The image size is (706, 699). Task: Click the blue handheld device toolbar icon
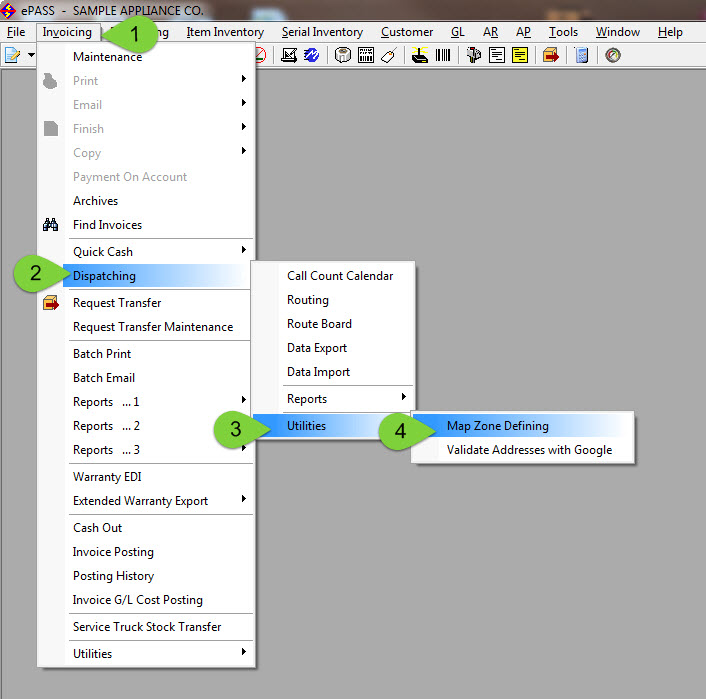coord(582,55)
